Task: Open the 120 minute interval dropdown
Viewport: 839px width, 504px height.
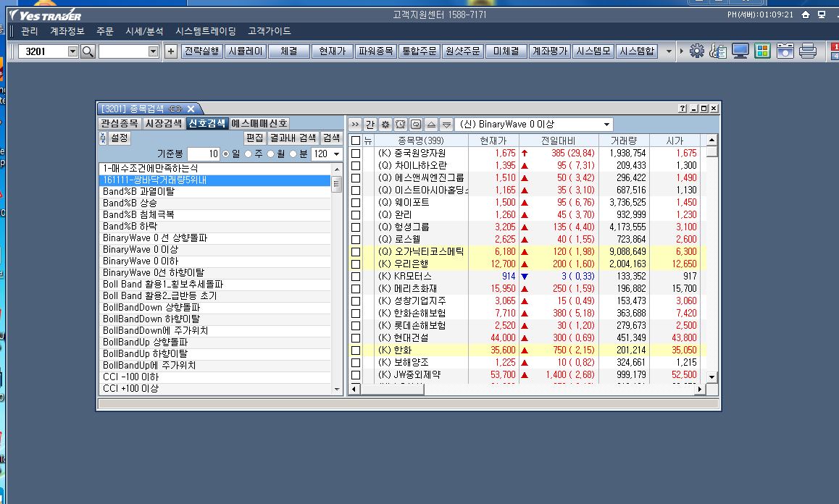Action: point(336,154)
